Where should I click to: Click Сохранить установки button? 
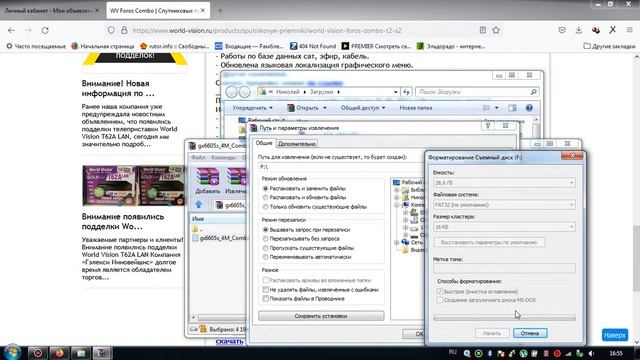tap(321, 316)
